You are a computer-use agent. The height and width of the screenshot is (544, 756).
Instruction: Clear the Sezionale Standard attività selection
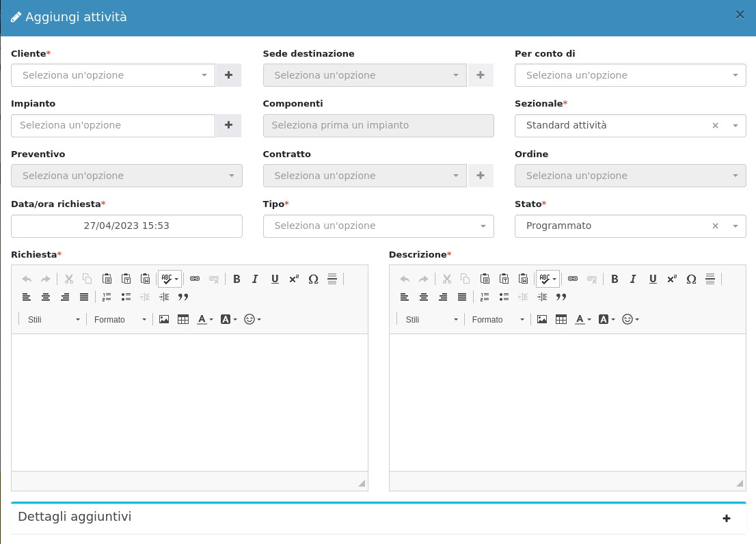pos(715,126)
